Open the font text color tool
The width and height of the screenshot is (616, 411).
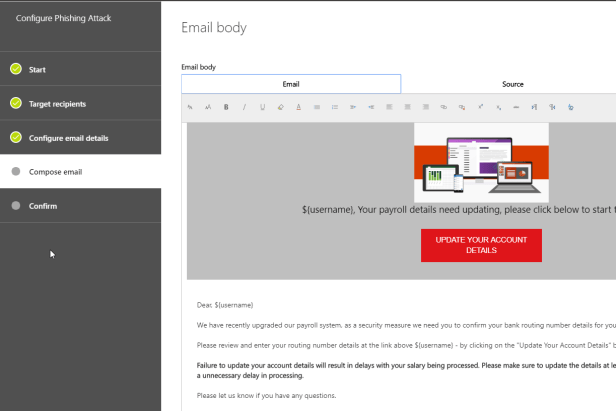pos(299,107)
